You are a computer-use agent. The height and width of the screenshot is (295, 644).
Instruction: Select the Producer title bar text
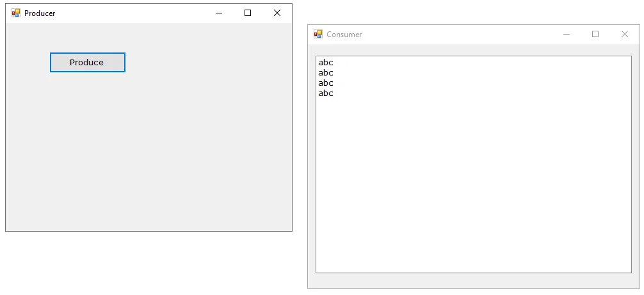tap(40, 13)
